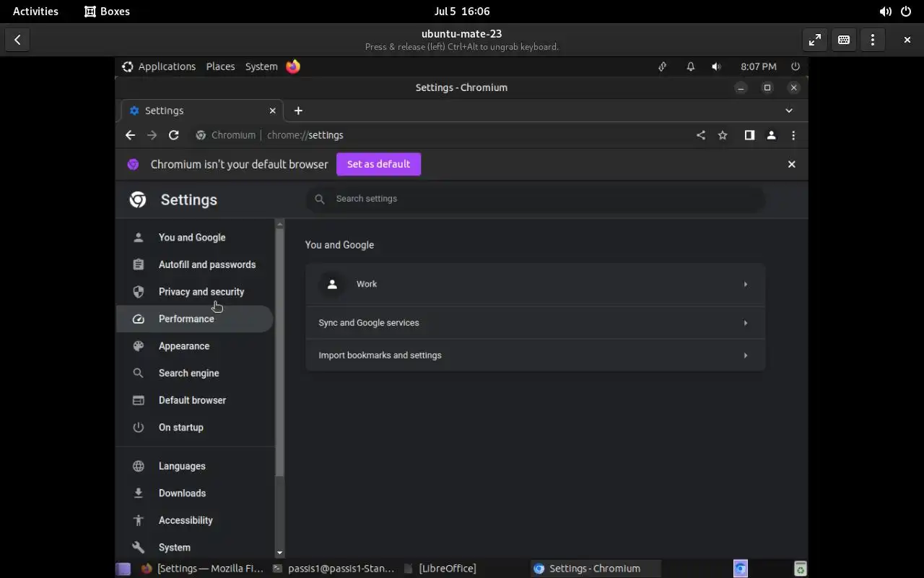Click the Default browser window icon
924x578 pixels.
pyautogui.click(x=139, y=400)
